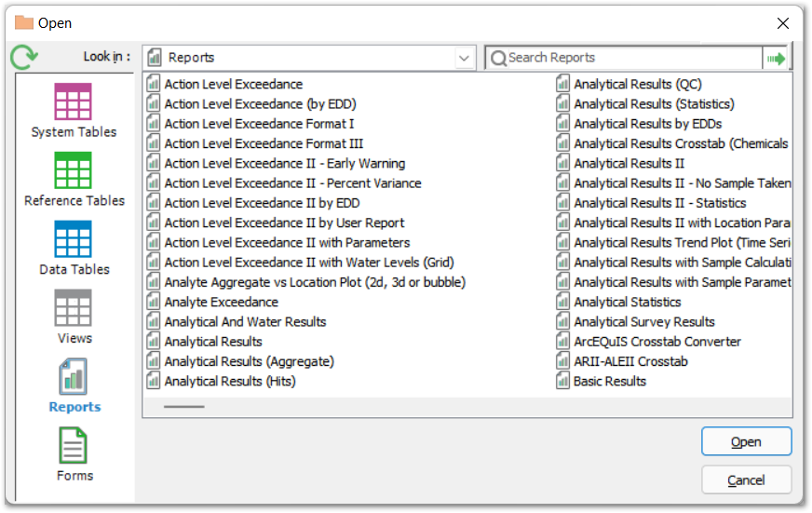Open the Forms category icon
This screenshot has height=513, width=812.
(x=74, y=446)
